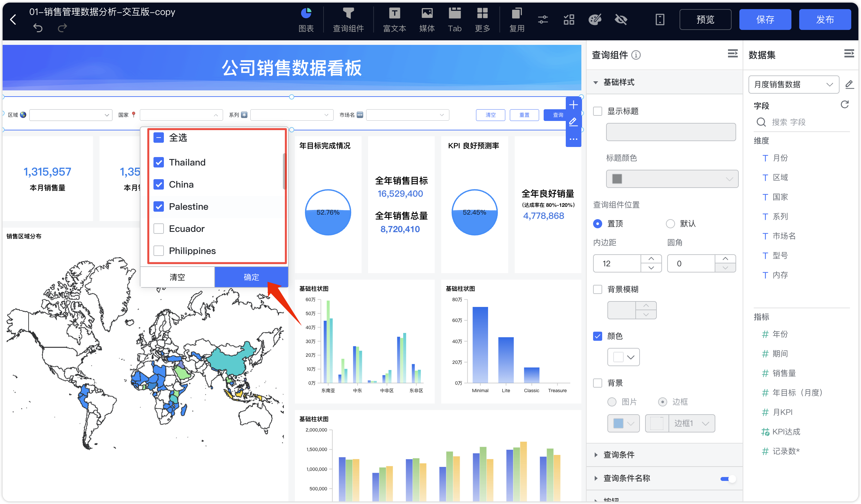Close the open 国家 filter dropdown
The image size is (861, 504).
(x=181, y=115)
